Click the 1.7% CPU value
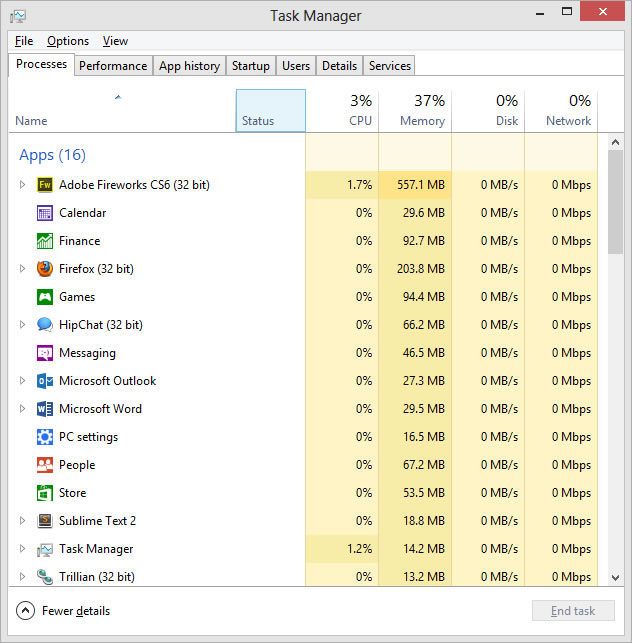 point(360,185)
